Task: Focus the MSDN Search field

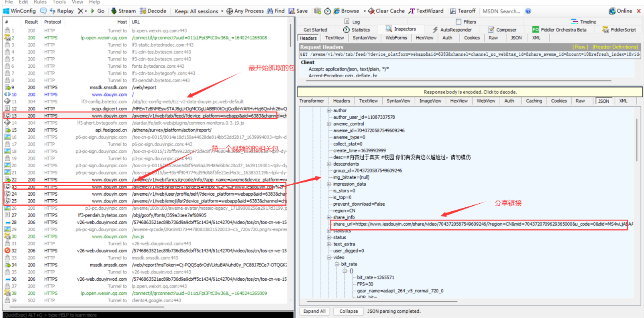Action: [x=501, y=11]
